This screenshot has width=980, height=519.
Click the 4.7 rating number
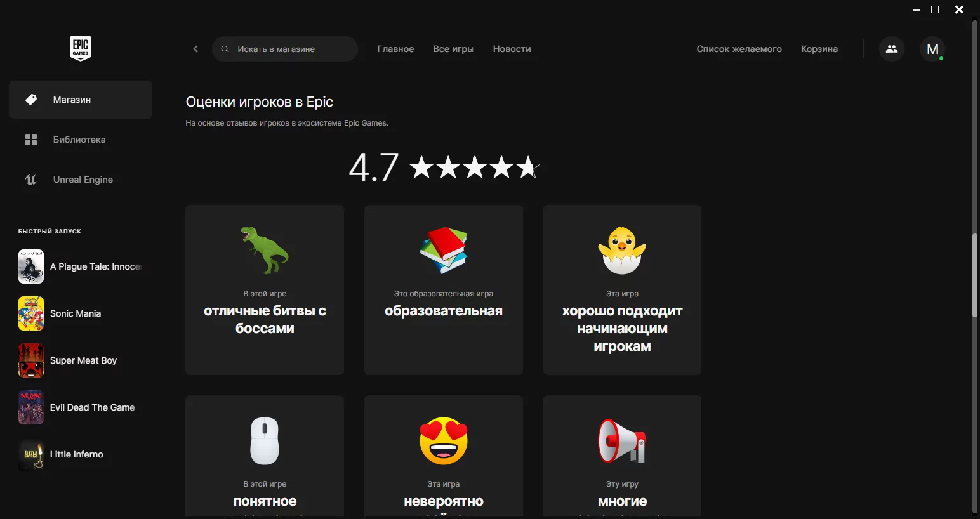point(374,168)
